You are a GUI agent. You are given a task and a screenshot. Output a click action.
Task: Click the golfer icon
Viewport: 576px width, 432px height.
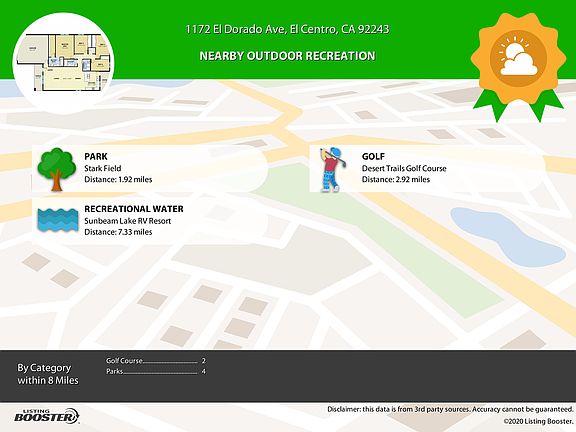click(x=332, y=169)
